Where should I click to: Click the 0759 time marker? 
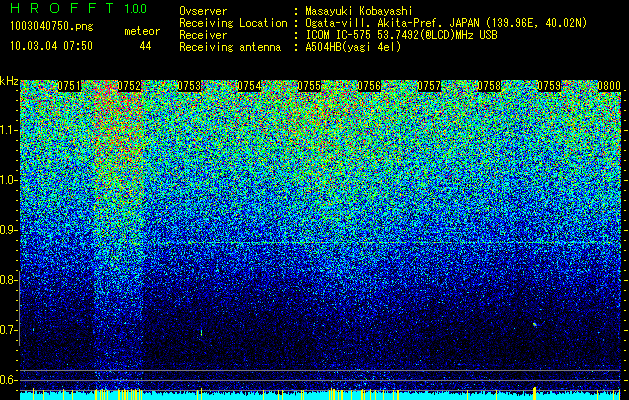[x=549, y=86]
